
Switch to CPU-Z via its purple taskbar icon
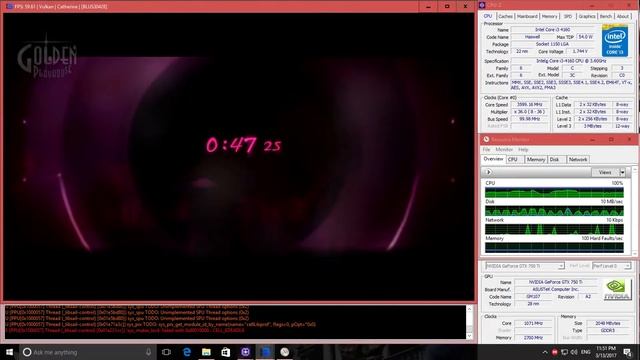coord(245,352)
